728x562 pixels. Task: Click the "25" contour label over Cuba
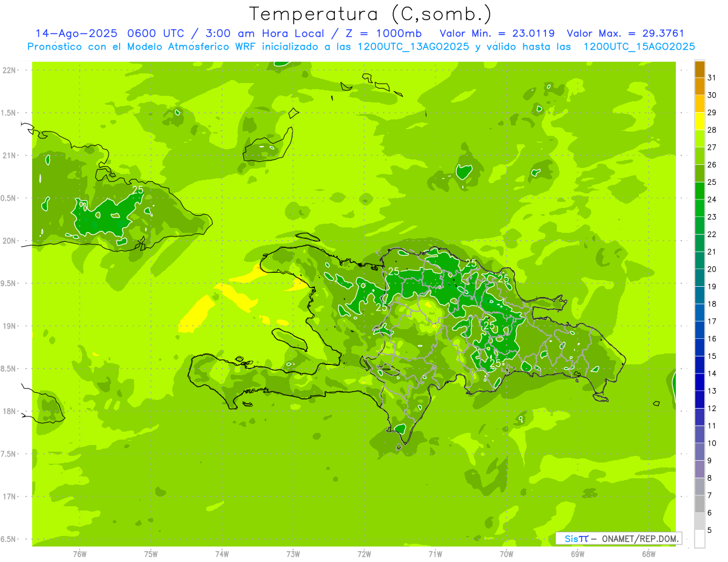pos(138,190)
